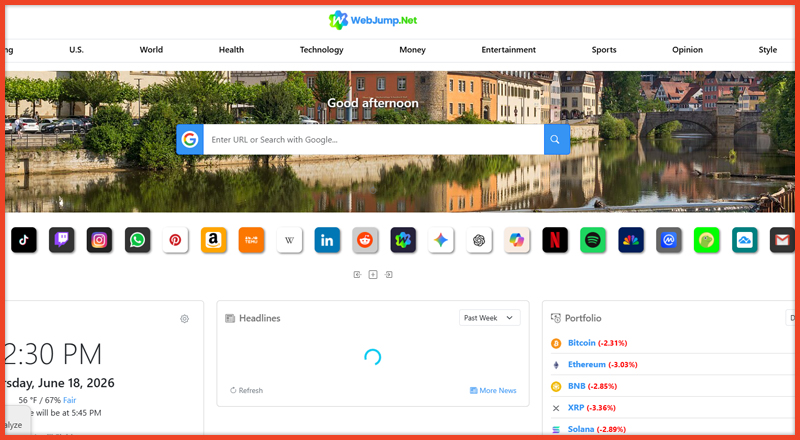
Task: Open the XRP portfolio link
Action: (x=576, y=408)
